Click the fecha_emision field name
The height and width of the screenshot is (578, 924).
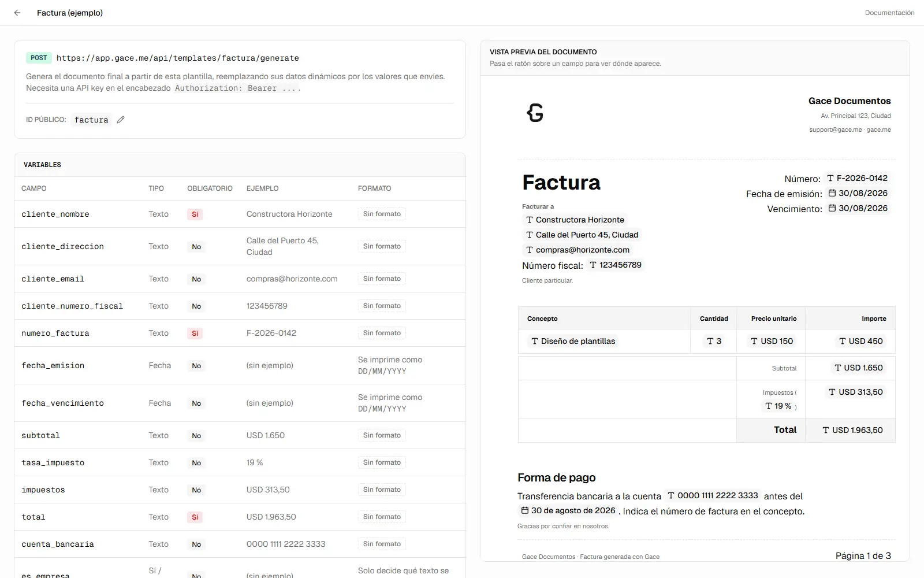[53, 365]
